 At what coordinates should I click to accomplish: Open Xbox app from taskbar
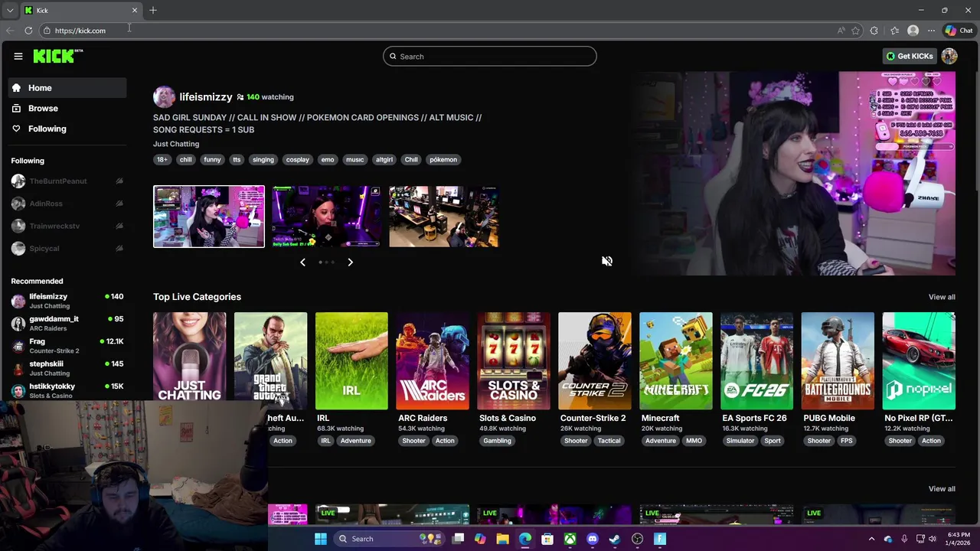point(570,539)
